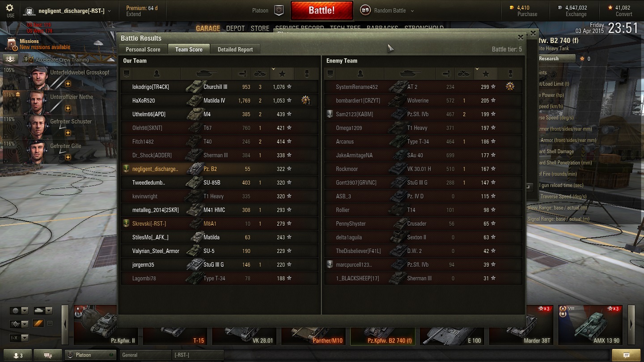Viewport: 644px width, 362px height.
Task: Sort our team by XP star icon
Action: pos(282,74)
